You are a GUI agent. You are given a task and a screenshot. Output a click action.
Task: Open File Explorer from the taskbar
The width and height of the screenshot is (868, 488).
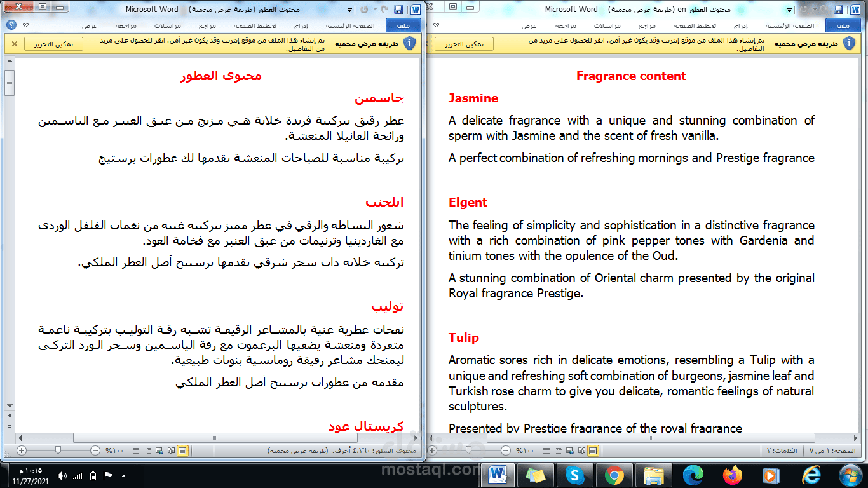653,475
